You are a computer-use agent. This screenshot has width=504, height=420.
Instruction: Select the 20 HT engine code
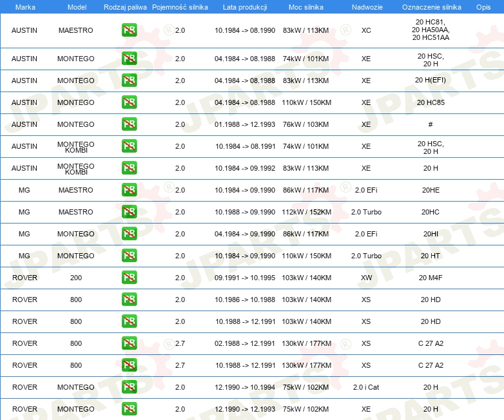coord(431,256)
